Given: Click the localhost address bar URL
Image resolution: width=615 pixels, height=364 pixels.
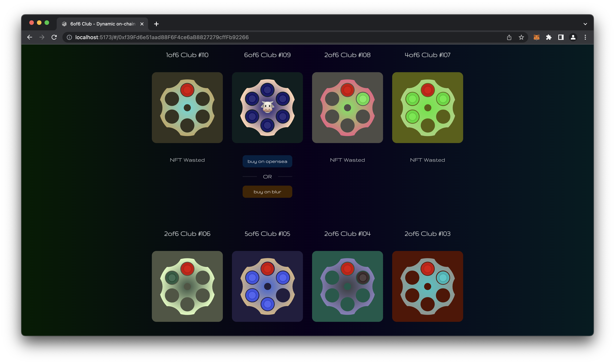Looking at the screenshot, I should click(162, 37).
